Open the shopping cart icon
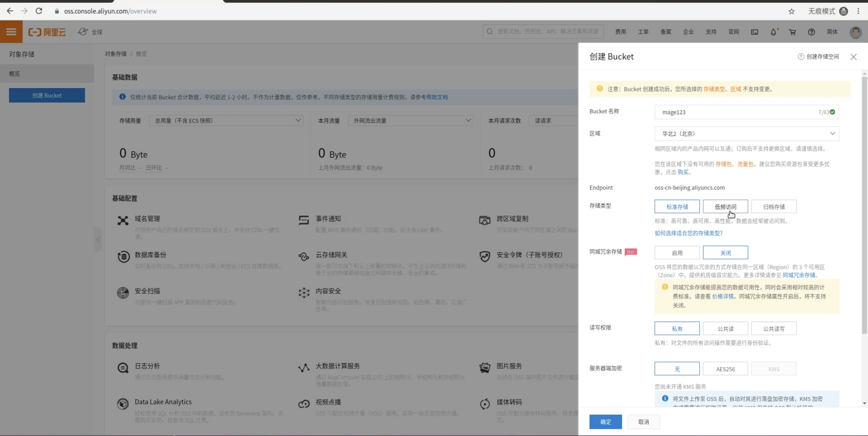The image size is (868, 436). 793,32
